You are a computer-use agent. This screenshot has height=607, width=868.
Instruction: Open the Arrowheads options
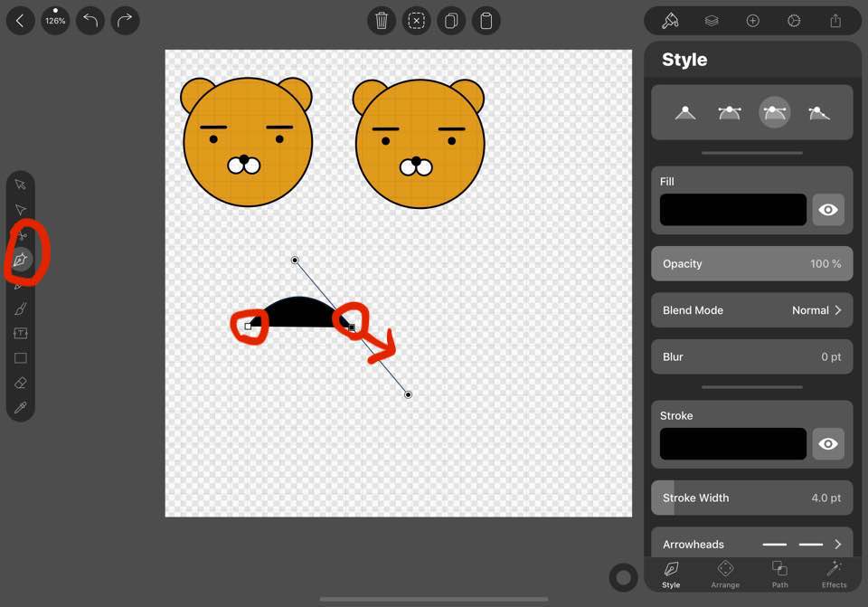751,544
